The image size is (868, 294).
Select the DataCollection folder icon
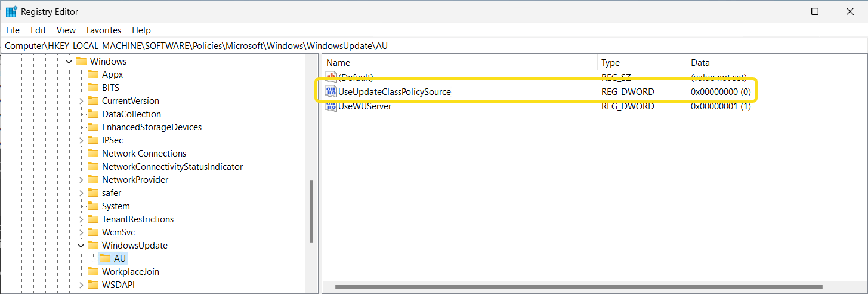tap(93, 114)
